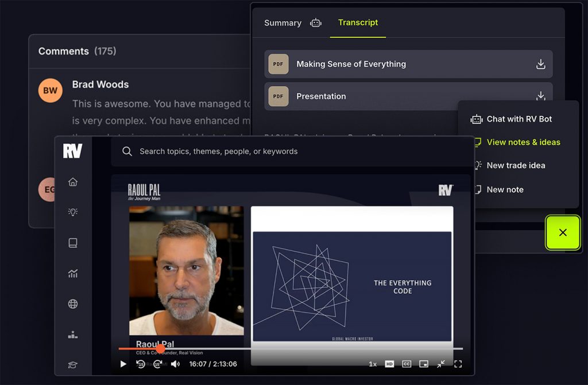Open the leaderboard rankings sidebar icon

pyautogui.click(x=72, y=335)
